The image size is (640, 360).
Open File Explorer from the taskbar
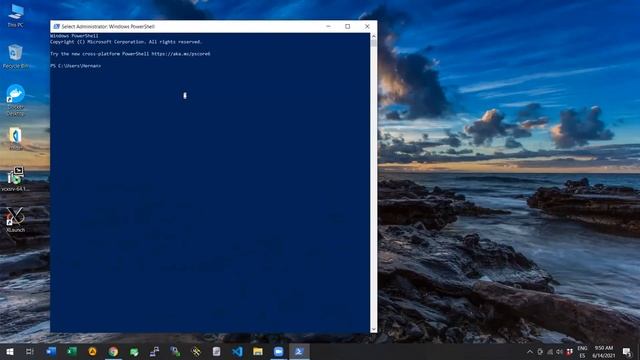(258, 351)
